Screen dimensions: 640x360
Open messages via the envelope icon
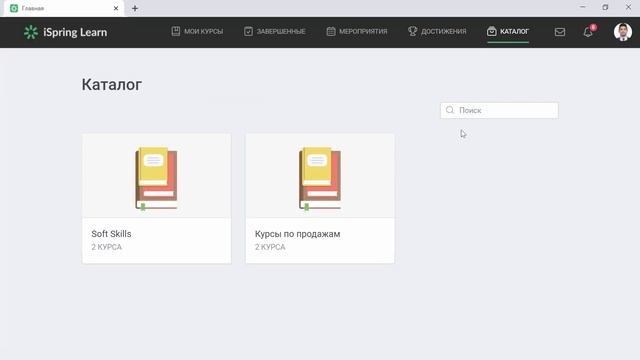[x=560, y=32]
